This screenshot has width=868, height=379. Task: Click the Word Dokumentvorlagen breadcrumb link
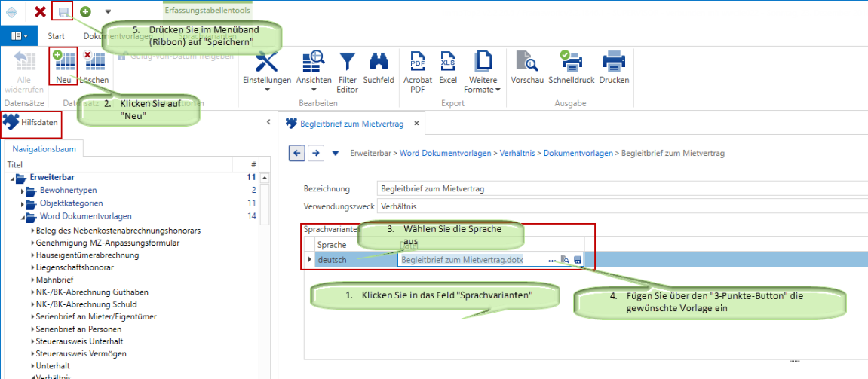[x=445, y=153]
